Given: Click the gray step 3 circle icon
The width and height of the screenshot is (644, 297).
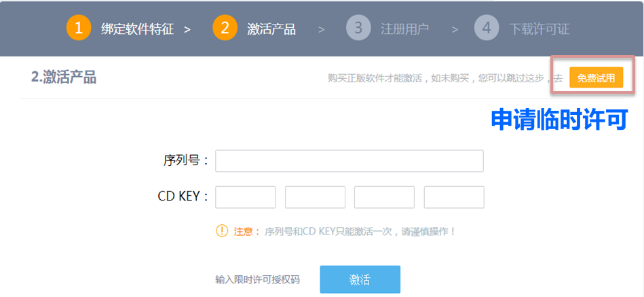Looking at the screenshot, I should point(358,29).
